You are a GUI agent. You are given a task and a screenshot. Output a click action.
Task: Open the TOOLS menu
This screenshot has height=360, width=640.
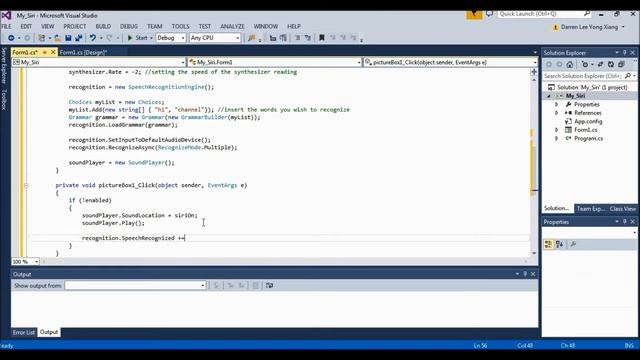pos(180,26)
